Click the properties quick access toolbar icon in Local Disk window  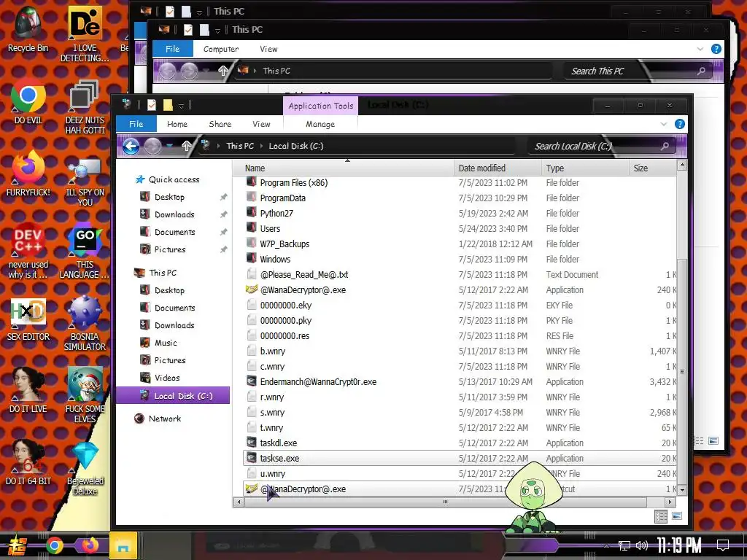point(152,105)
